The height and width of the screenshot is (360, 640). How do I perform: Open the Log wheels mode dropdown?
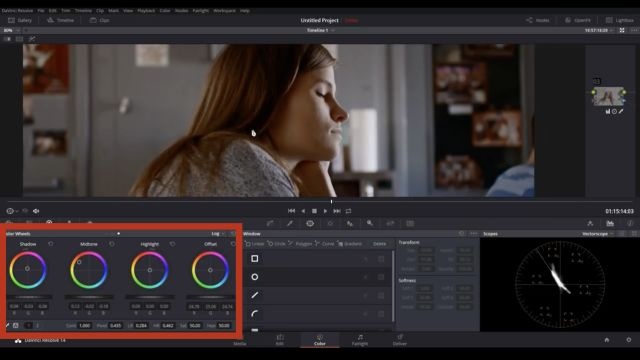click(x=218, y=234)
